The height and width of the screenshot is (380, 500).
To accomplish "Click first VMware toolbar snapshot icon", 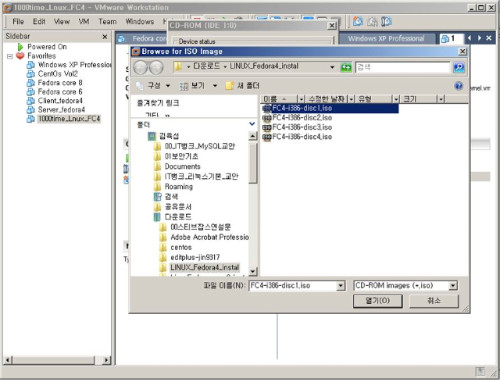I will pyautogui.click(x=358, y=22).
